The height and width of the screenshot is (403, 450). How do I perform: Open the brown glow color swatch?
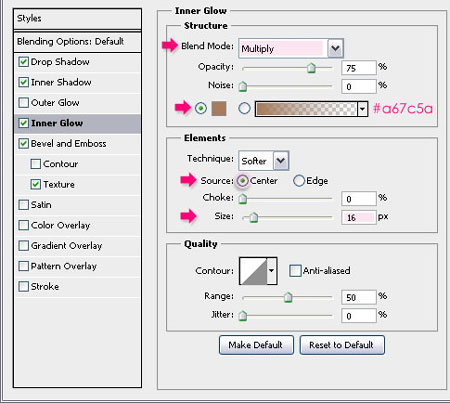(x=219, y=109)
